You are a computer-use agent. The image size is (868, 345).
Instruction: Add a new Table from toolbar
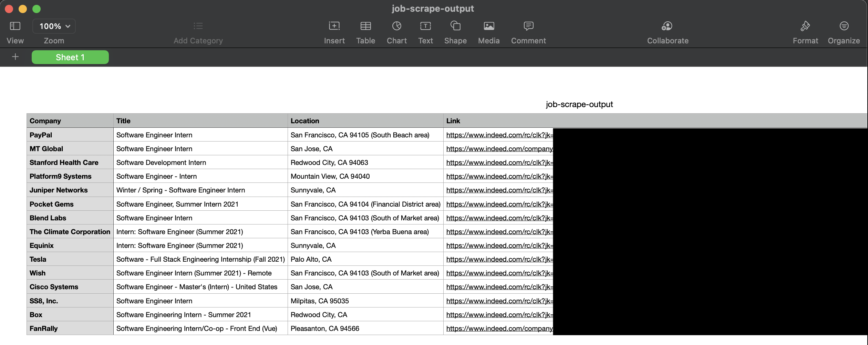[x=365, y=26]
